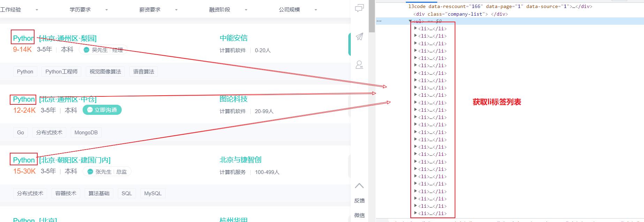
Task: Click the 视觉图像算法 tag
Action: (105, 72)
